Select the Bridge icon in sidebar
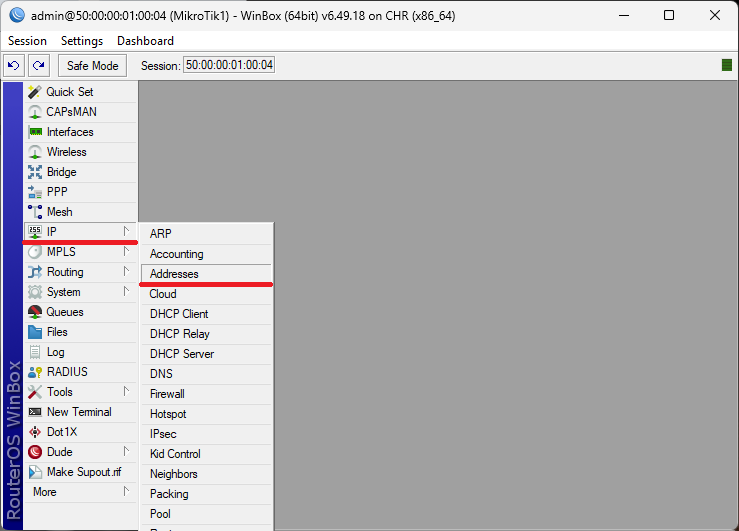739x531 pixels. [35, 172]
